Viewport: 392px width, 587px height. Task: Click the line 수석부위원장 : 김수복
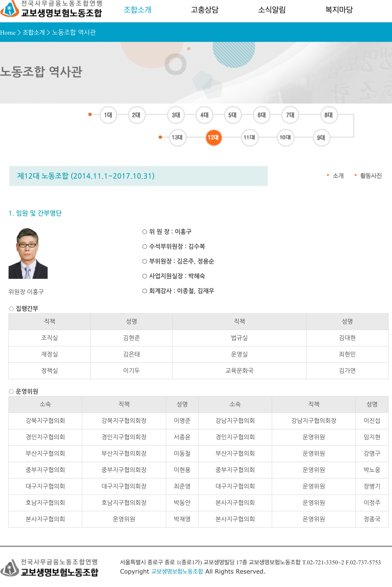(174, 246)
